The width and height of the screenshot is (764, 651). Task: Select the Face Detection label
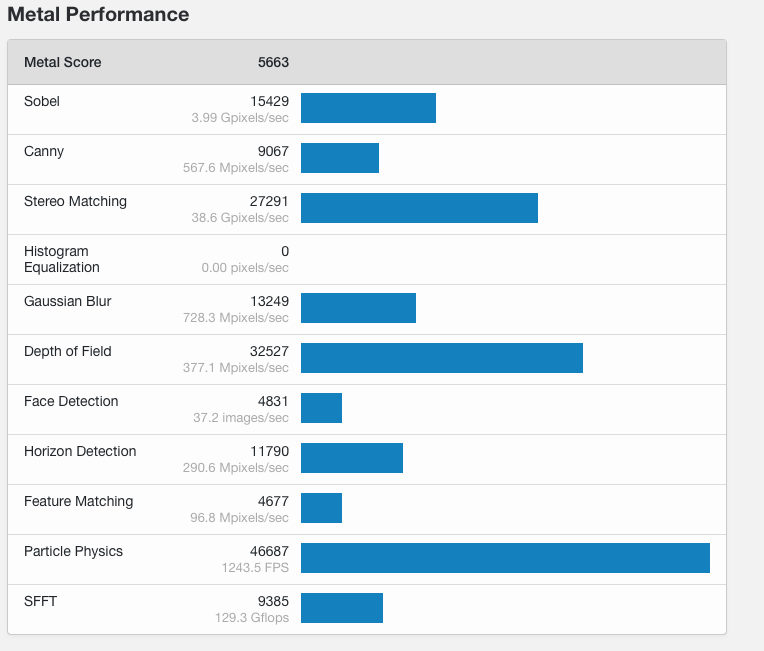[x=71, y=401]
